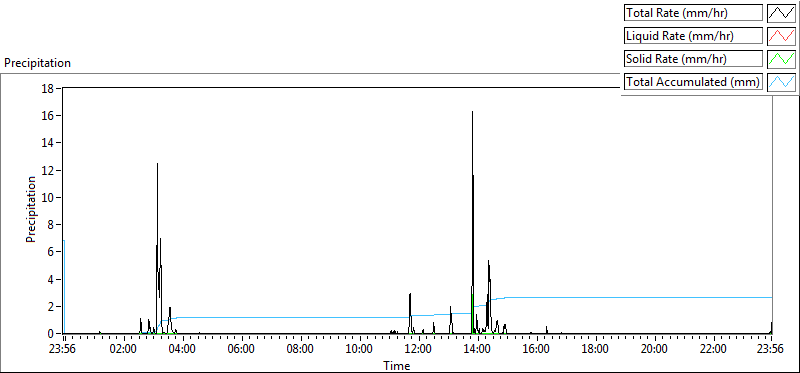Click the 12:00 time axis label

tap(419, 350)
